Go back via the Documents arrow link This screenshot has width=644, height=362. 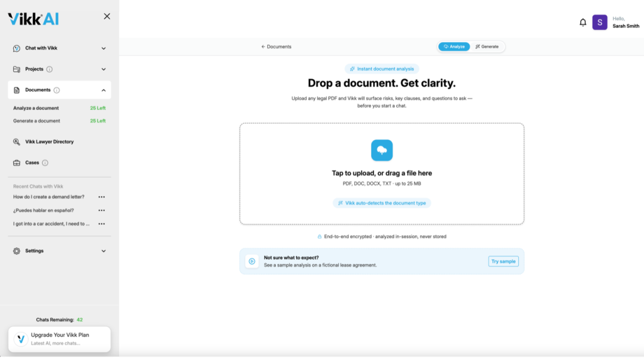[276, 47]
